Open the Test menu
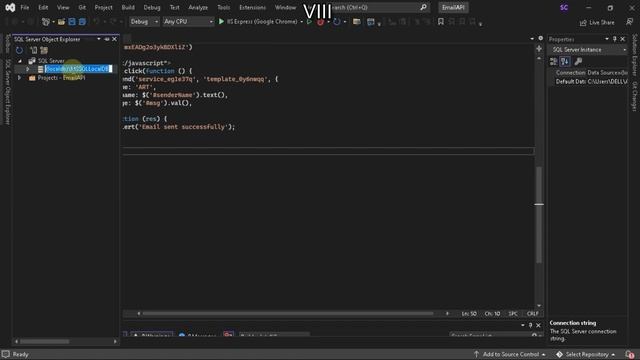 (174, 7)
